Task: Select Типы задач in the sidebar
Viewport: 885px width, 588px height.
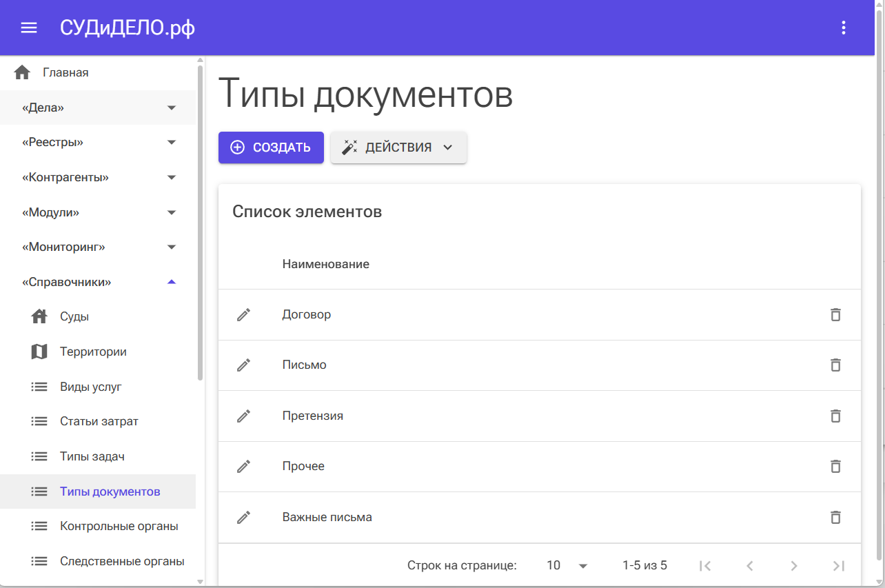Action: 92,456
